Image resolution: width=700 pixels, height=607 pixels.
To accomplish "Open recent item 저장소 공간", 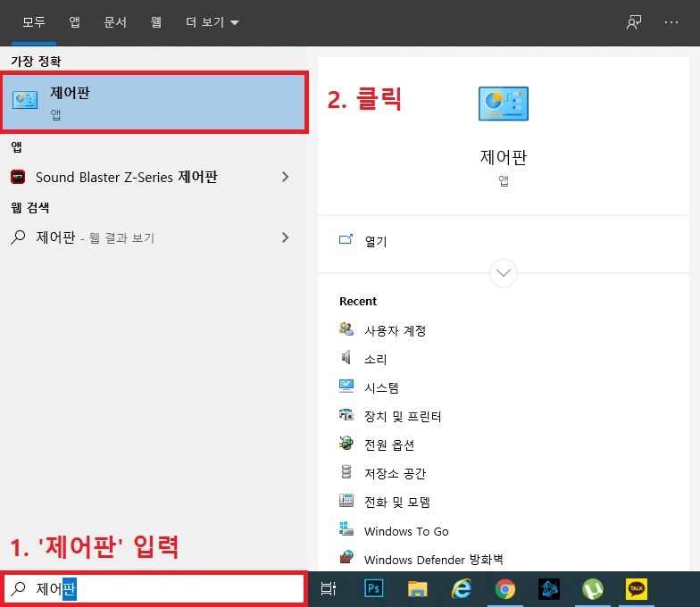I will pyautogui.click(x=395, y=473).
